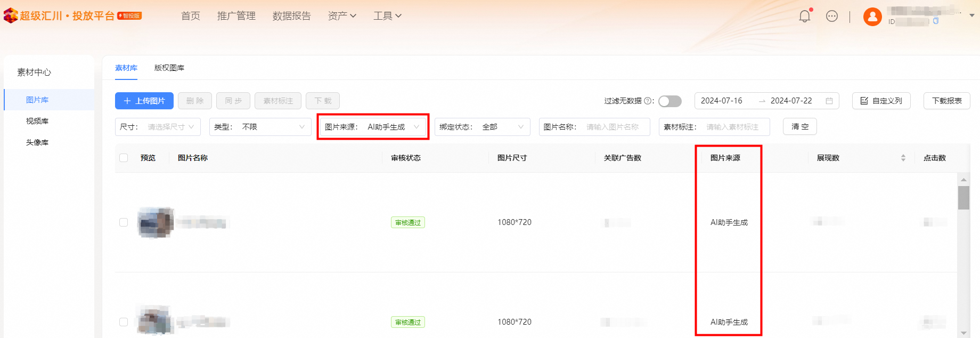Toggle the 过滤无数据 switch
The width and height of the screenshot is (980, 338).
(x=670, y=101)
